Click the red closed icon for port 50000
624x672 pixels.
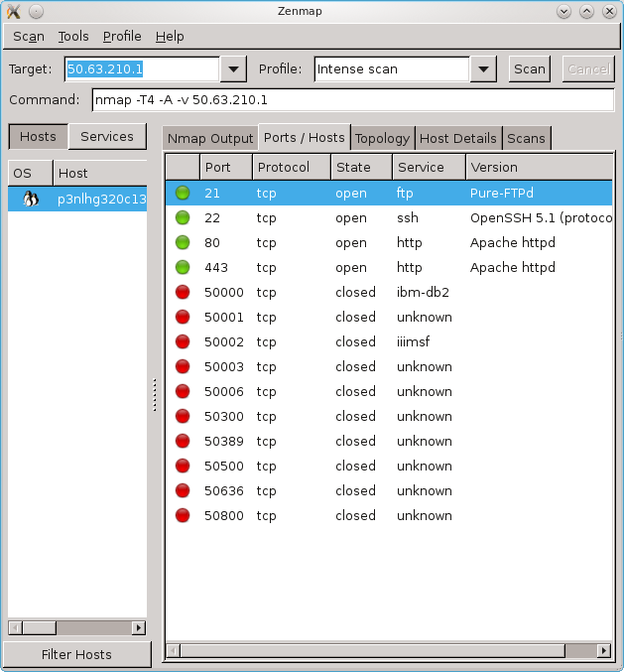coord(183,292)
